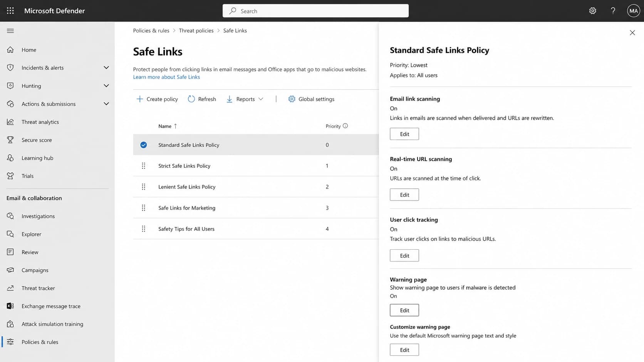Viewport: 644px width, 362px height.
Task: Click the Campaigns icon
Action: pos(10,270)
